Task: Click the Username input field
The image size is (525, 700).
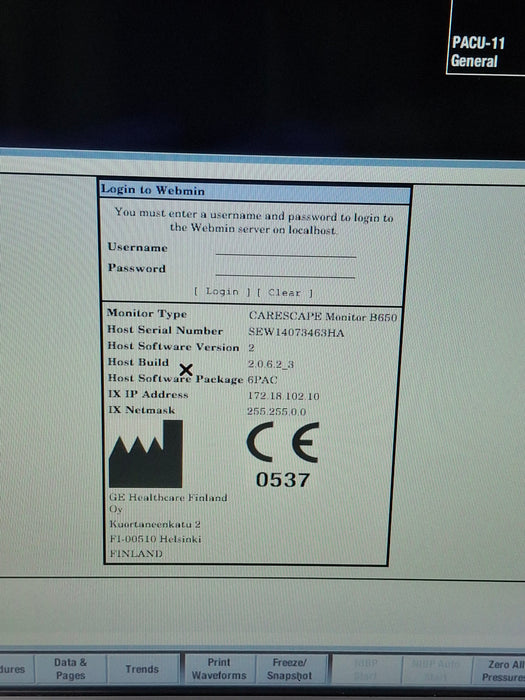Action: (x=286, y=250)
